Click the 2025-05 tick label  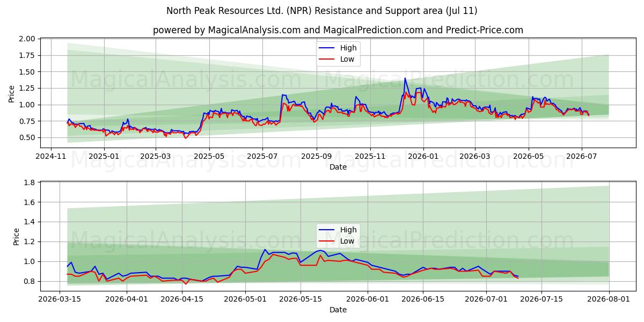tap(209, 156)
